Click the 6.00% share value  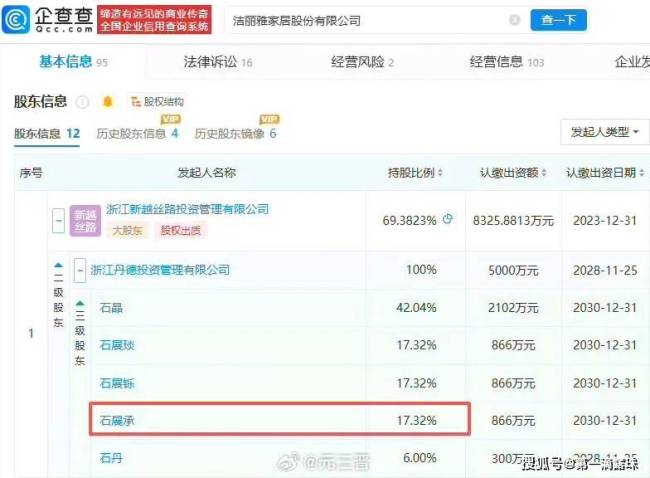pyautogui.click(x=420, y=458)
